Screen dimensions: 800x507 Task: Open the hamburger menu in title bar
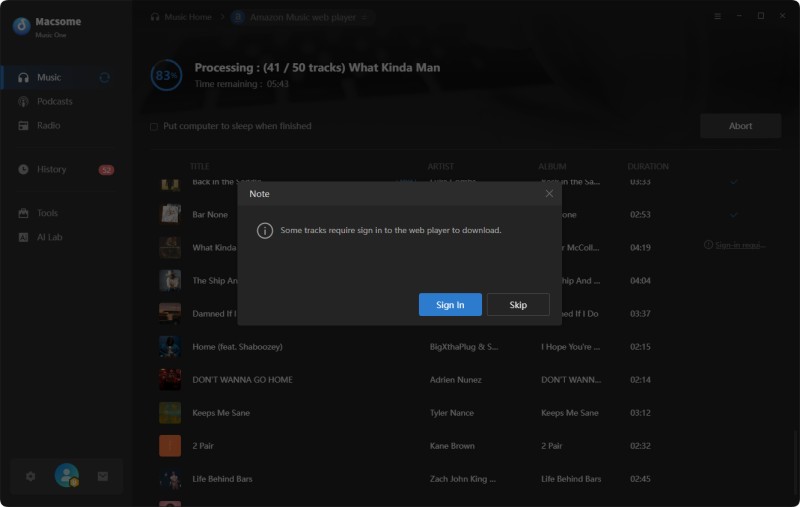tap(717, 16)
